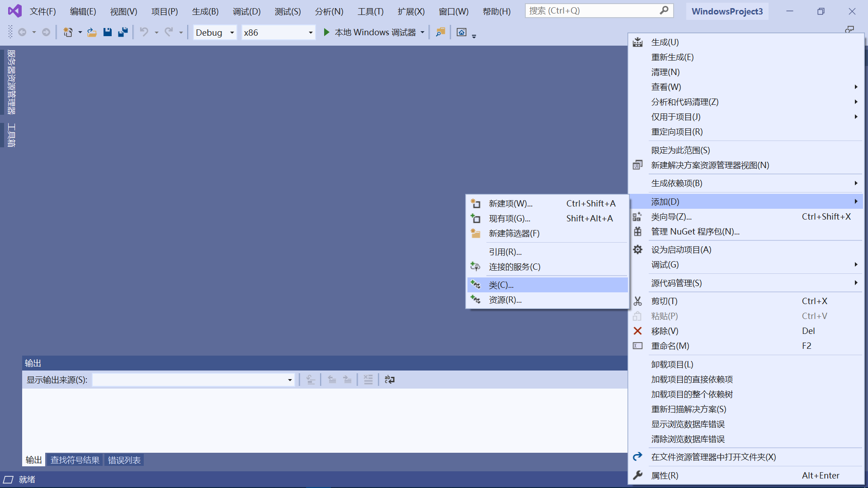Click the redo arrow icon
The height and width of the screenshot is (488, 868).
pos(169,32)
